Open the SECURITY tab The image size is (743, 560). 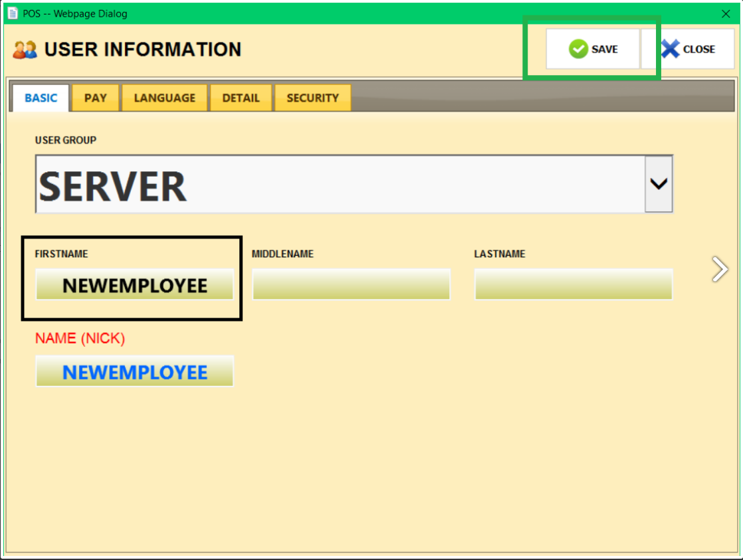coord(313,98)
